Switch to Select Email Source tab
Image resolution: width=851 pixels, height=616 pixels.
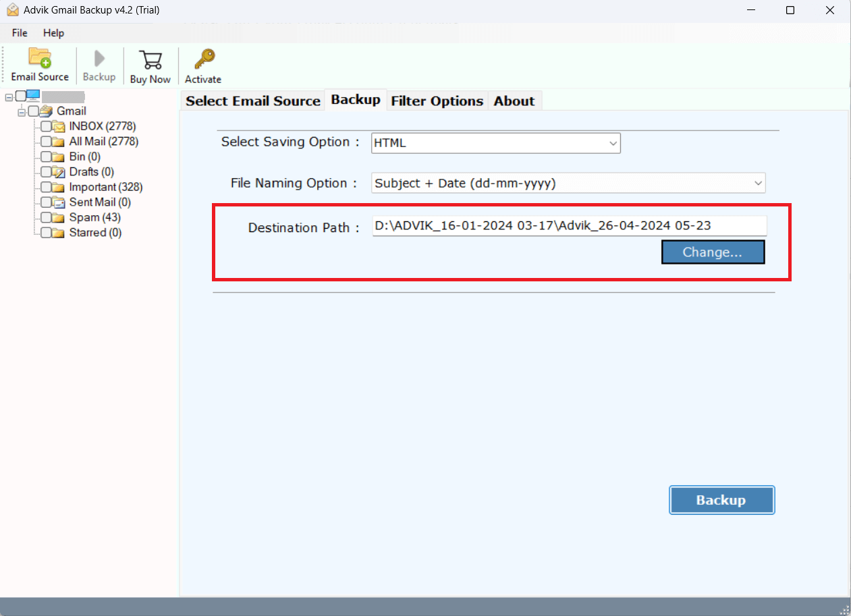pos(253,101)
